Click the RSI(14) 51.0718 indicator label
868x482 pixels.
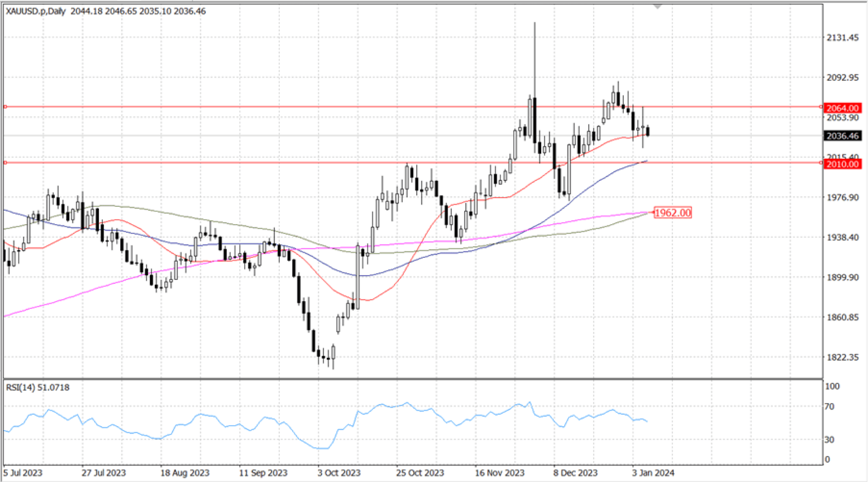(38, 387)
